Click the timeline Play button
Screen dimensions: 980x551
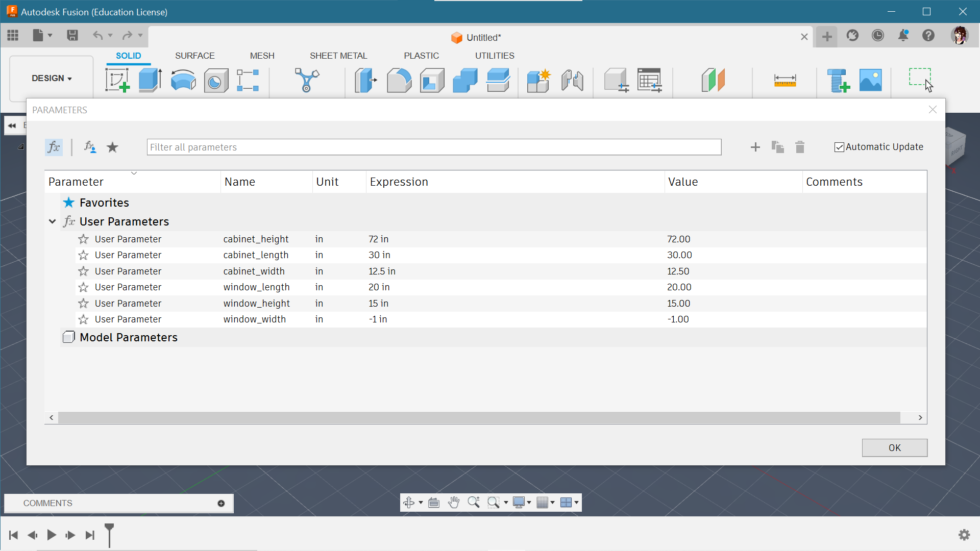tap(52, 535)
